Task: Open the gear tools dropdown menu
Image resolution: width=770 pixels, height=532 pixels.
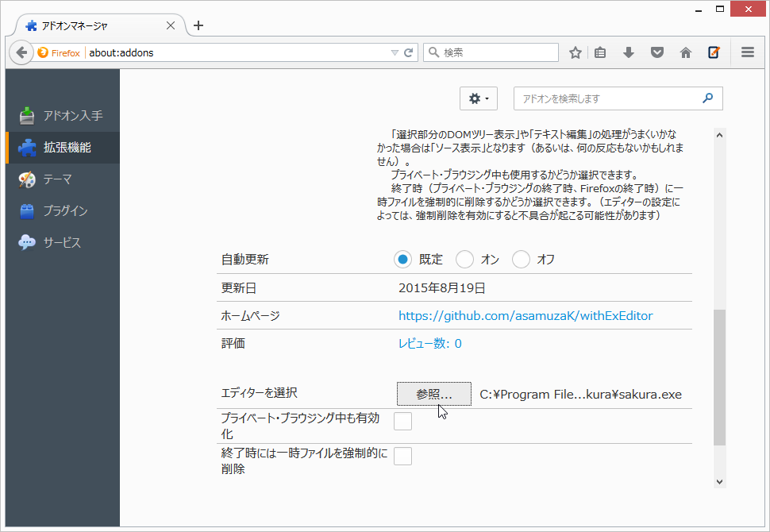Action: point(478,98)
